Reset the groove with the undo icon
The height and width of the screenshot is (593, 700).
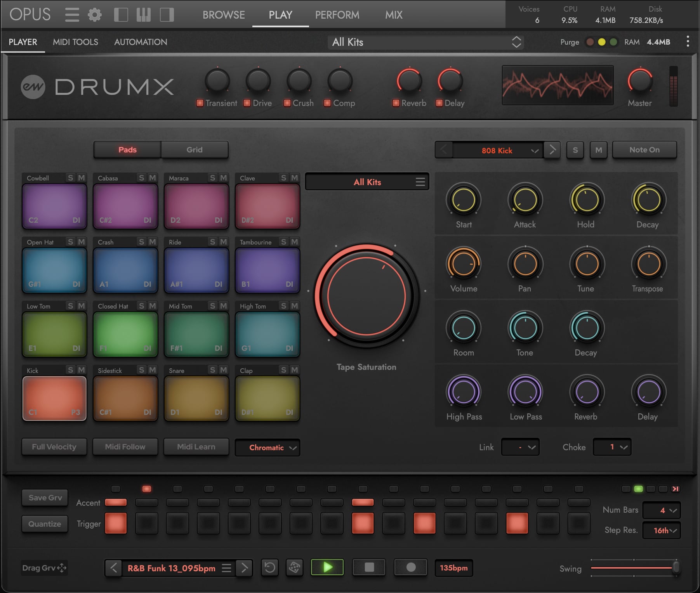coord(270,568)
